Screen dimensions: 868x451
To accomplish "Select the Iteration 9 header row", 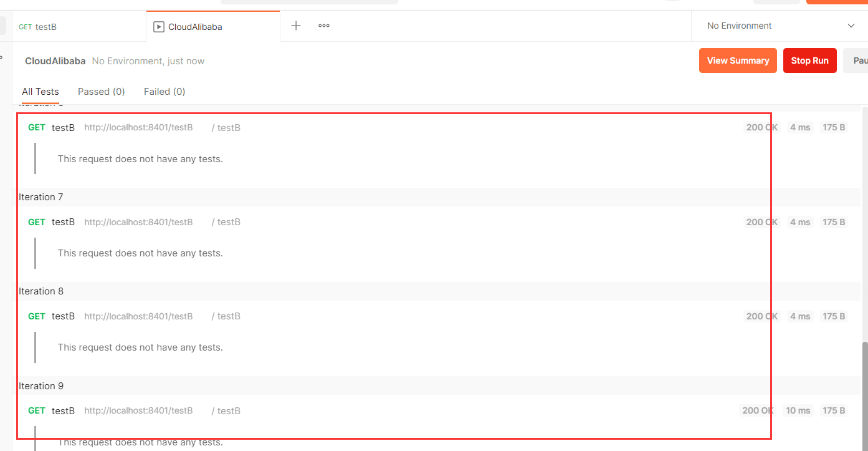I will pos(41,386).
